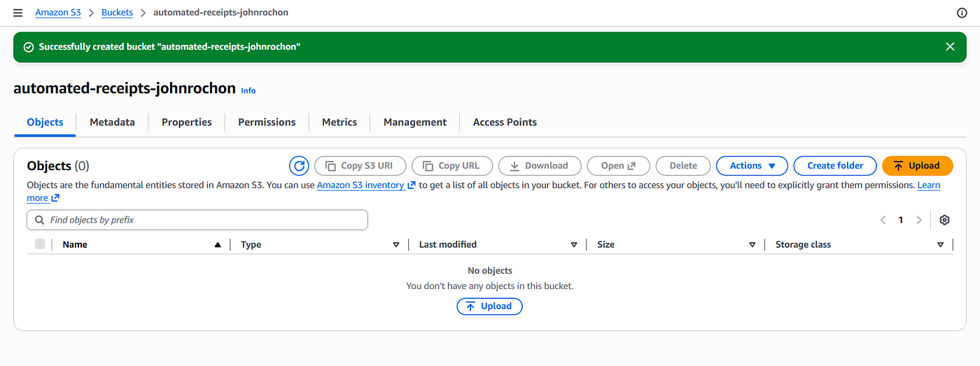This screenshot has width=980, height=366.
Task: Select all objects checkbox in header
Action: (40, 244)
